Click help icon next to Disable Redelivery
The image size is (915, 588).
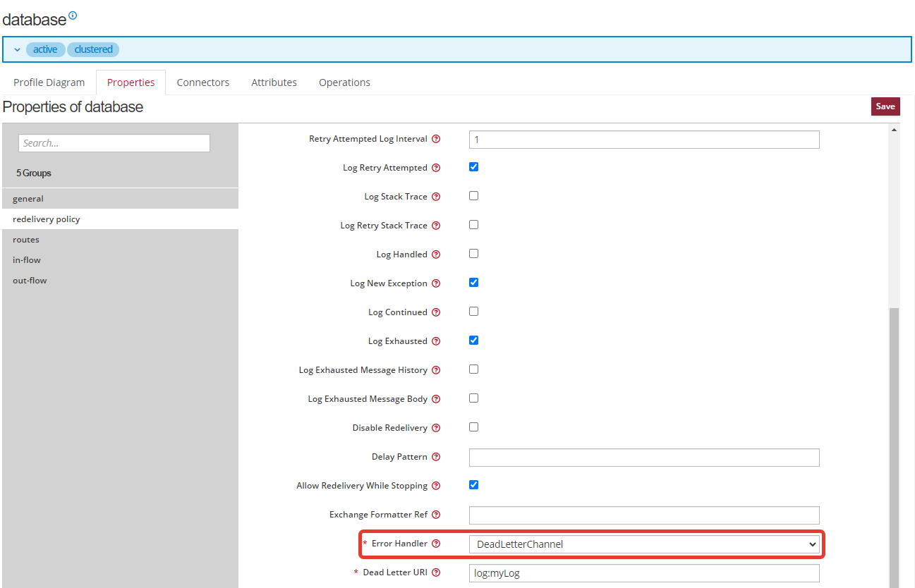click(436, 429)
